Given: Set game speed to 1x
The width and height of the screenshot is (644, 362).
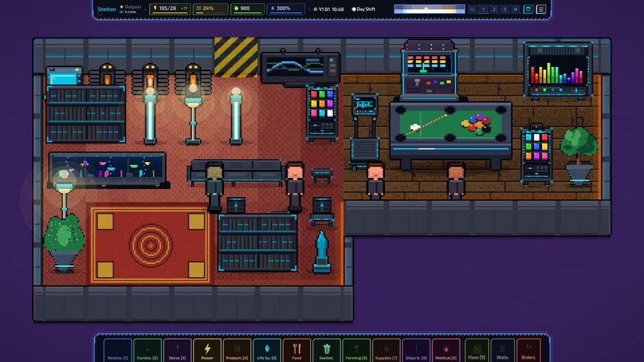Looking at the screenshot, I should pos(483,9).
